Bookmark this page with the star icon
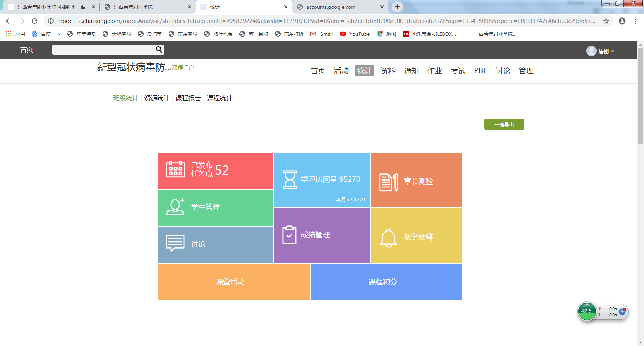644x346 pixels. click(x=606, y=21)
